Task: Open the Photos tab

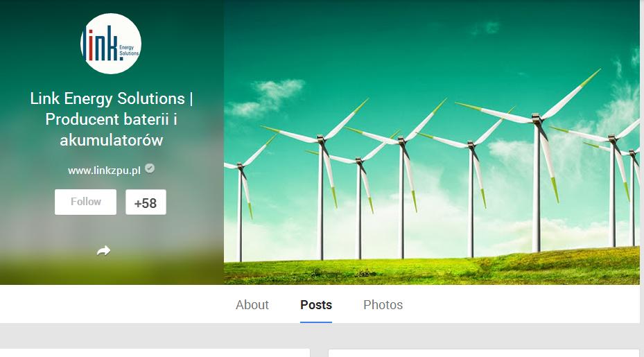Action: click(383, 305)
